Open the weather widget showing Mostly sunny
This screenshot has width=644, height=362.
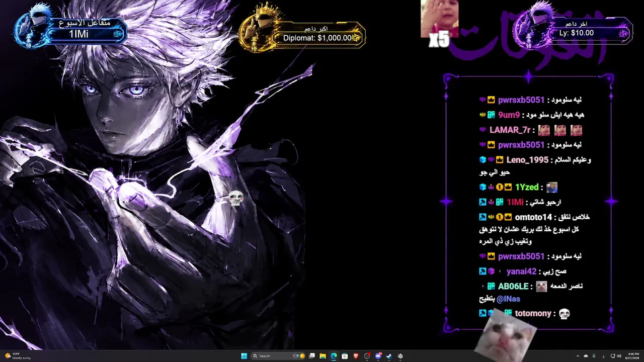coord(18,356)
